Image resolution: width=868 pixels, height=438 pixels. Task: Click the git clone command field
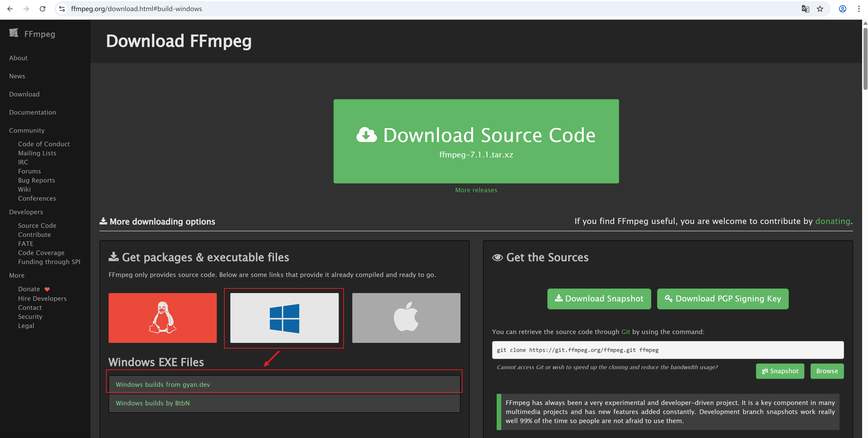click(x=668, y=350)
